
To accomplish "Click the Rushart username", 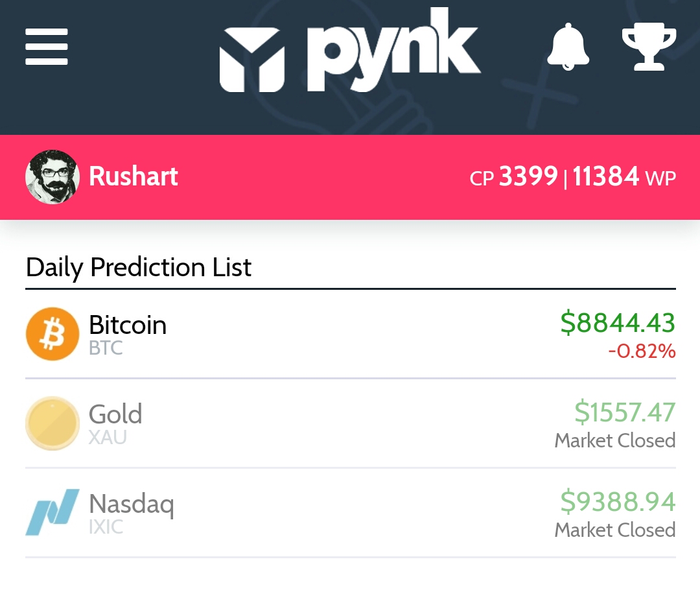I will pyautogui.click(x=134, y=176).
